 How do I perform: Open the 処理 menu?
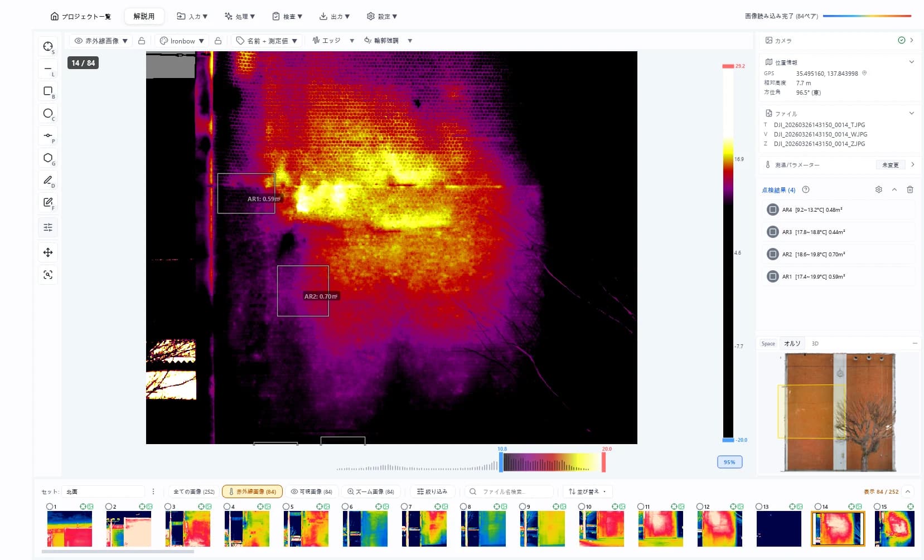click(239, 16)
